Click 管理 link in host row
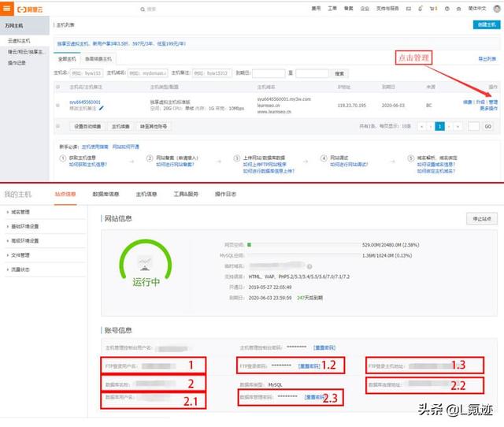This screenshot has height=427, width=504. 493,102
